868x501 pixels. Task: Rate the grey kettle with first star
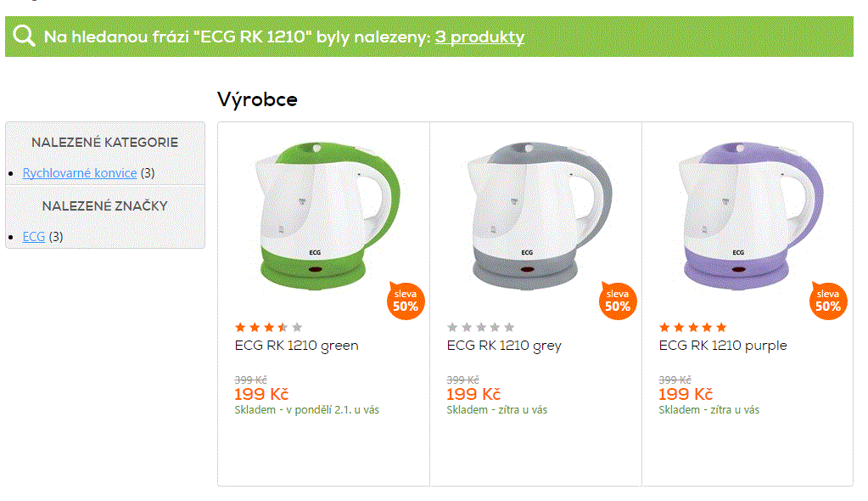[452, 325]
